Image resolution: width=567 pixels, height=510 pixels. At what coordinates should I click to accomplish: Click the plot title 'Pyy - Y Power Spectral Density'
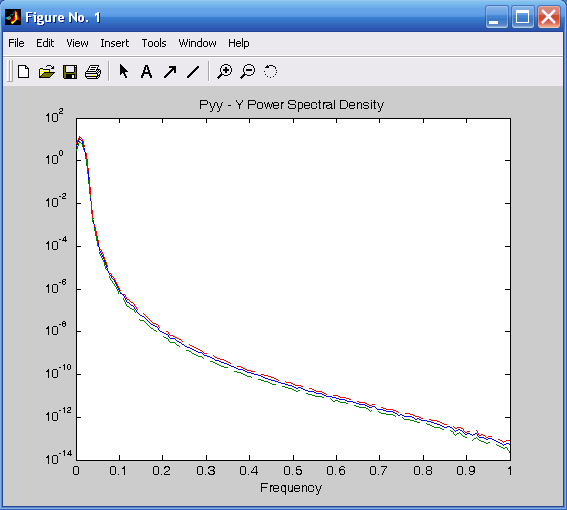tap(291, 105)
